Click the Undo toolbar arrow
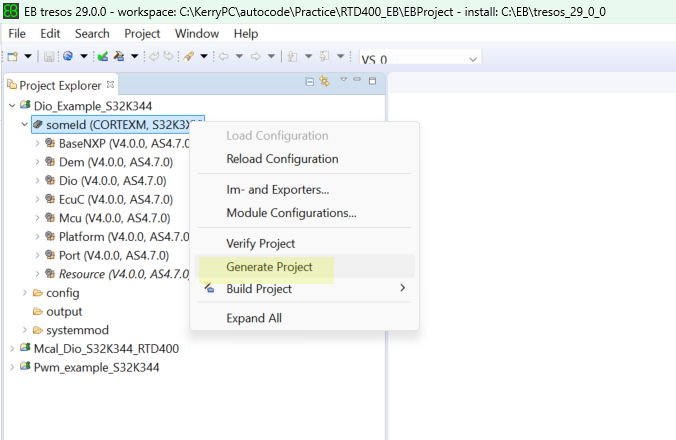Image resolution: width=676 pixels, height=440 pixels. pos(154,56)
